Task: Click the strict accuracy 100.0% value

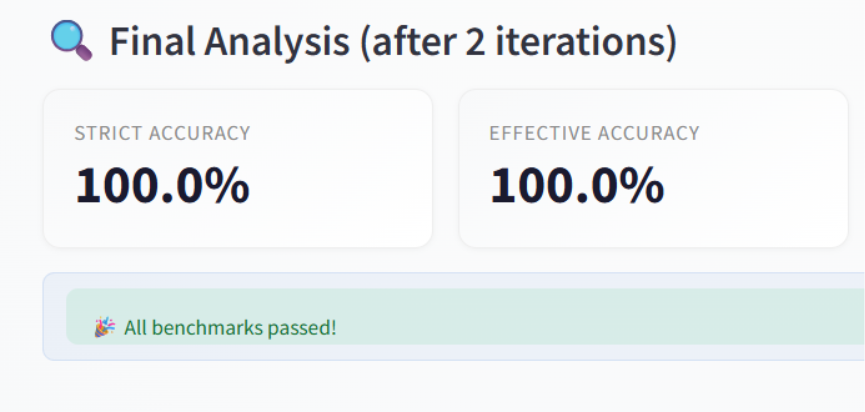Action: pyautogui.click(x=162, y=186)
